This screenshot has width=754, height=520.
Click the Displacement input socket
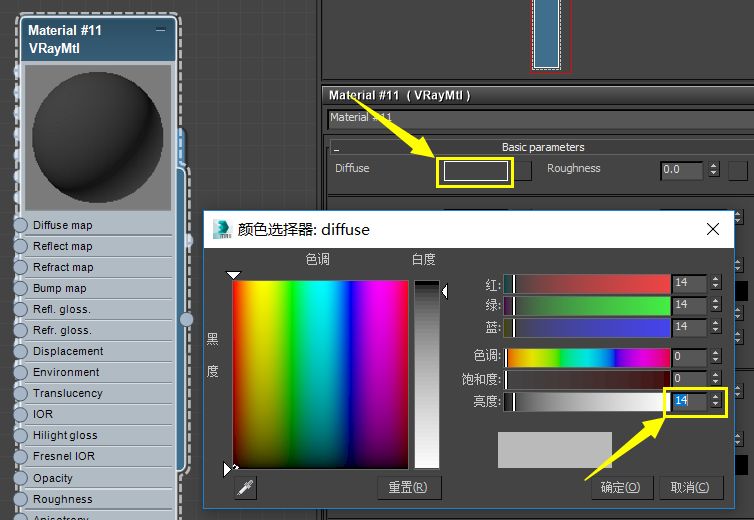[x=20, y=351]
